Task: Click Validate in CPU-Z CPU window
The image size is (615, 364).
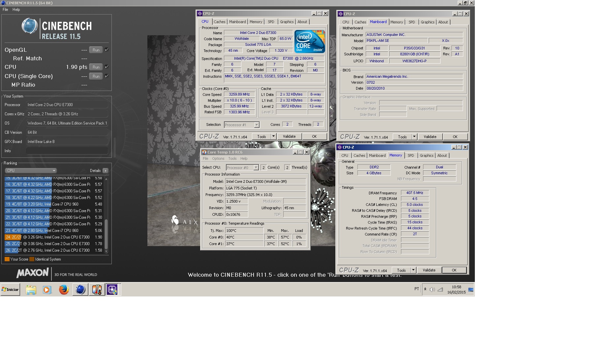Action: click(x=289, y=136)
